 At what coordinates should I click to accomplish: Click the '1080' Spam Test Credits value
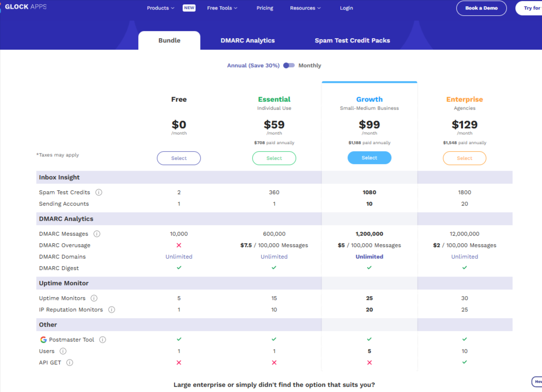point(369,192)
